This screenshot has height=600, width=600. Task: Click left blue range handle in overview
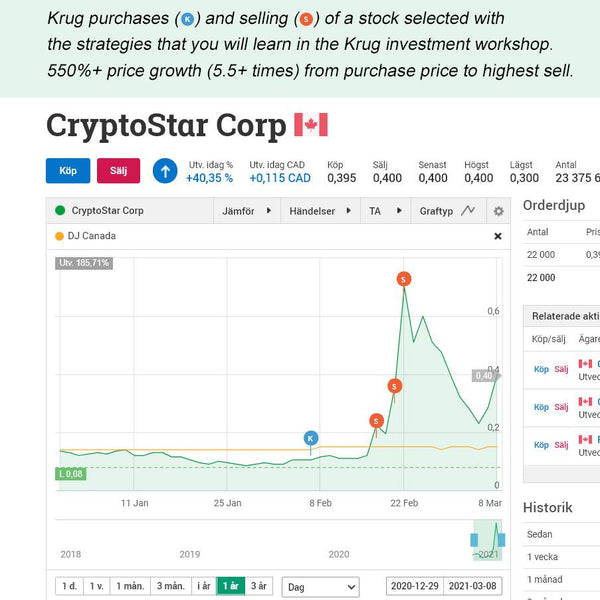(474, 540)
